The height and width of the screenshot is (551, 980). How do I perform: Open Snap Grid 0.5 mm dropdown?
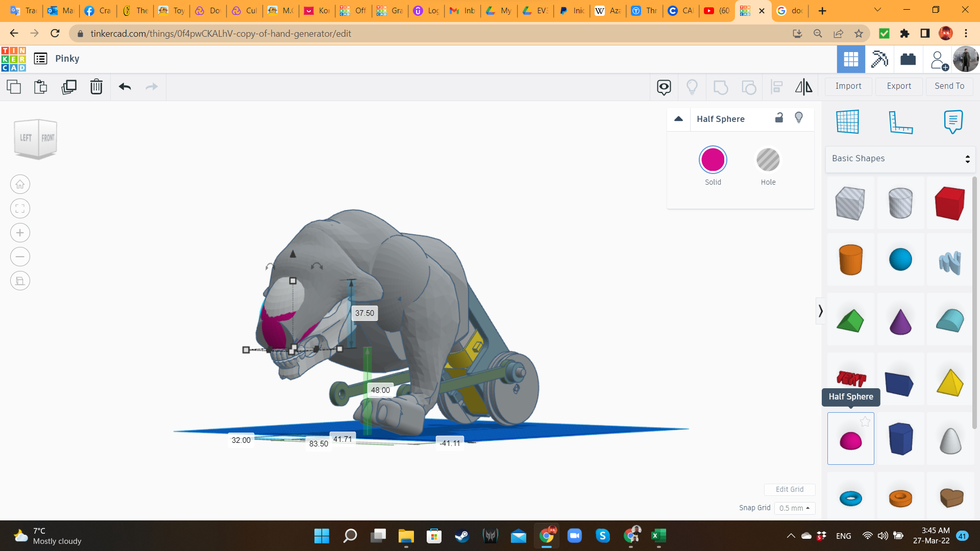click(x=794, y=508)
